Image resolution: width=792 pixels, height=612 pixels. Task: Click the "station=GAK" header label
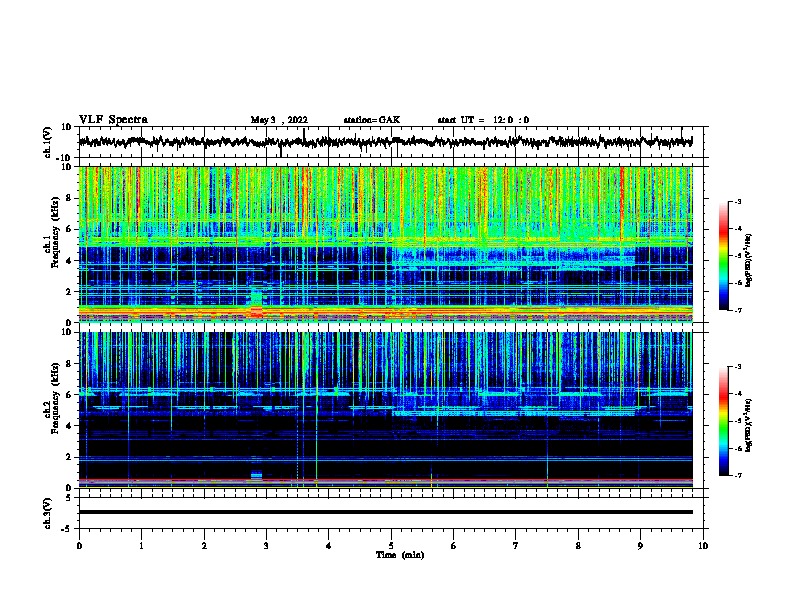click(372, 120)
